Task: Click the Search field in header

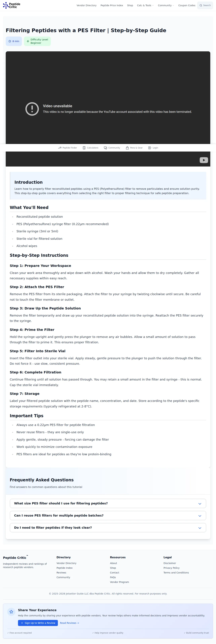Action: point(205,5)
